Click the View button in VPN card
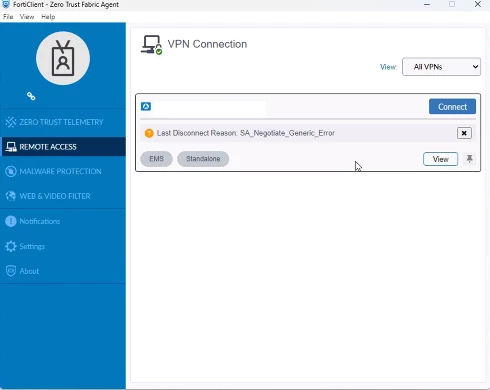The height and width of the screenshot is (390, 490). pos(440,159)
